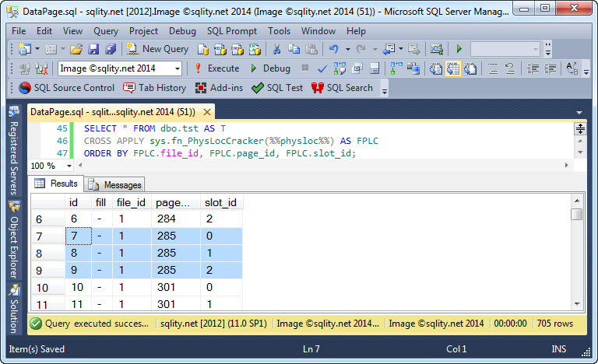Image resolution: width=598 pixels, height=364 pixels.
Task: Click the Activity Monitor icon
Action: pos(437,49)
